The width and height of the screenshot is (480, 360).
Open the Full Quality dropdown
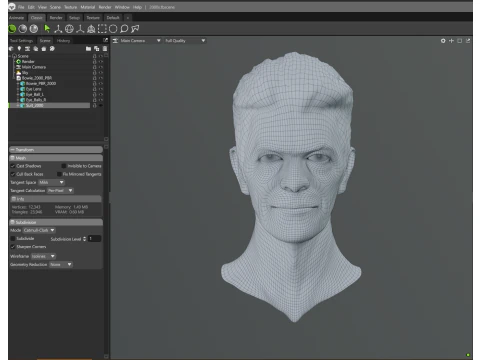pos(185,41)
